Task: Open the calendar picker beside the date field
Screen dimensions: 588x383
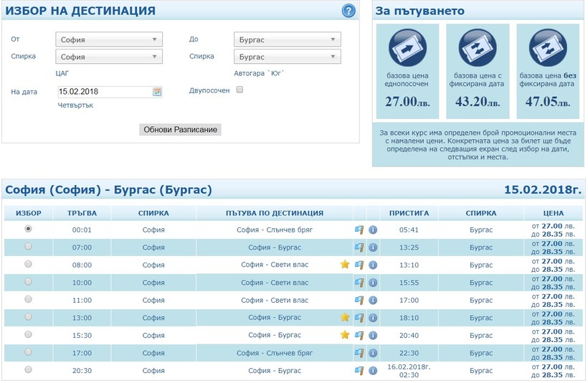Action: (x=157, y=92)
